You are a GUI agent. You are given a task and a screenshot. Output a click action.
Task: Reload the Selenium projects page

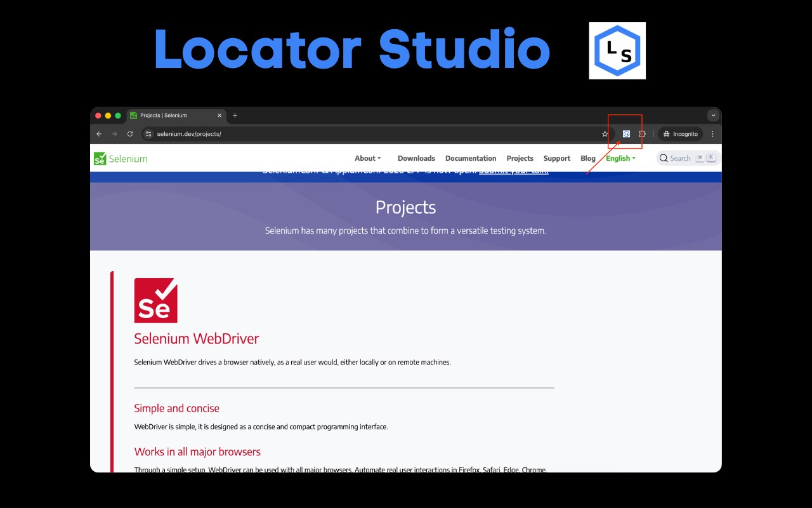[130, 134]
